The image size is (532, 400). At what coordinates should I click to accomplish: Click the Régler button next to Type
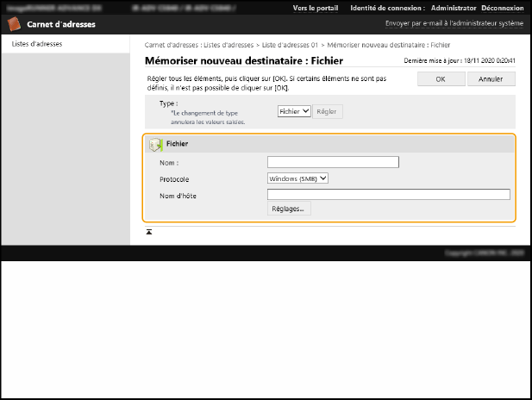(327, 111)
